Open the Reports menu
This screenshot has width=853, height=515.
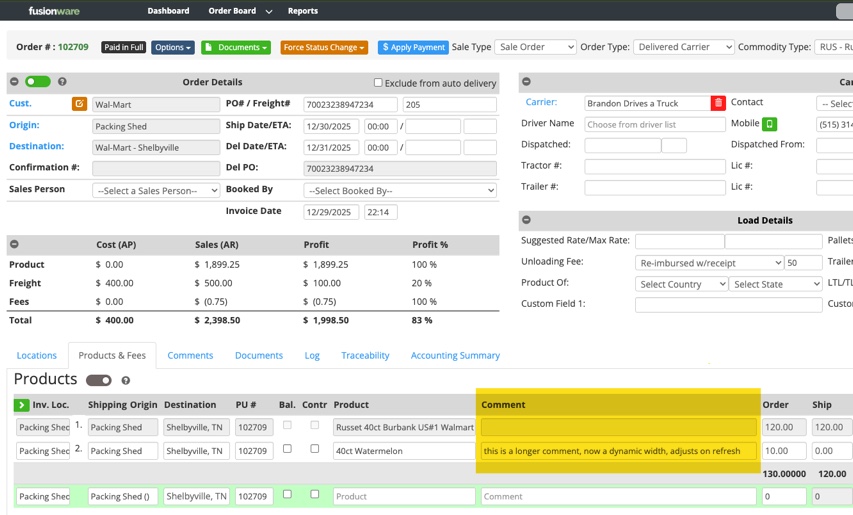click(x=302, y=11)
